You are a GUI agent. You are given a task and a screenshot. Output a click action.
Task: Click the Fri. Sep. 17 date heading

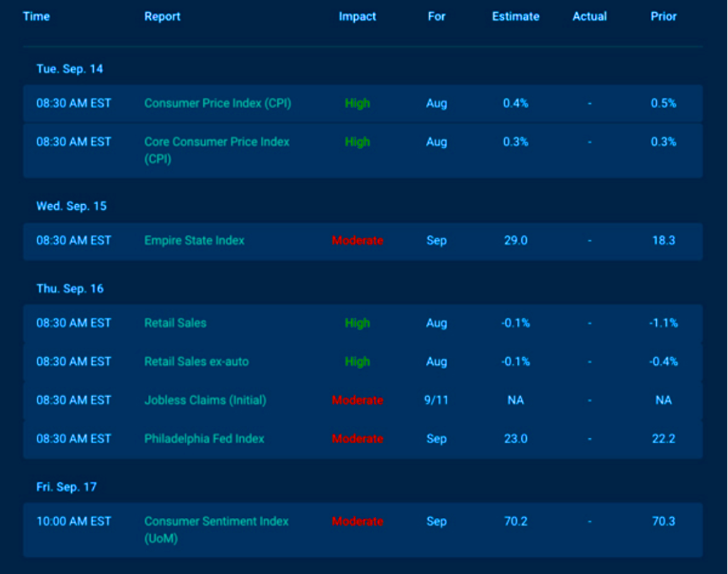67,487
